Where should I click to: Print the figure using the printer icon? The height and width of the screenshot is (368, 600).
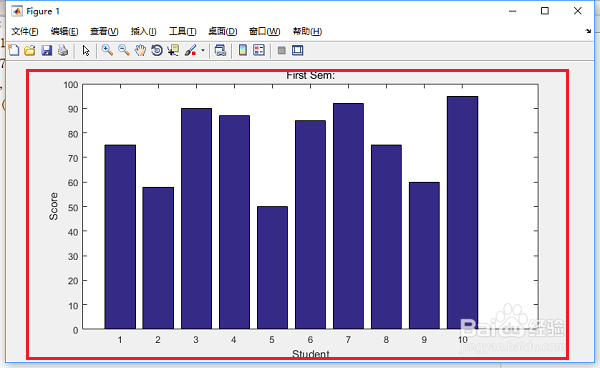click(63, 50)
